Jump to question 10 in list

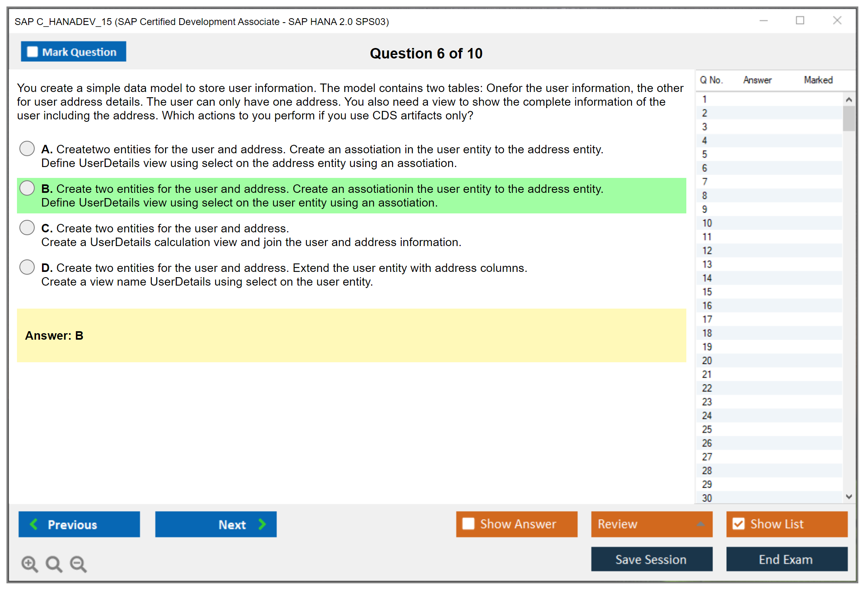[707, 223]
